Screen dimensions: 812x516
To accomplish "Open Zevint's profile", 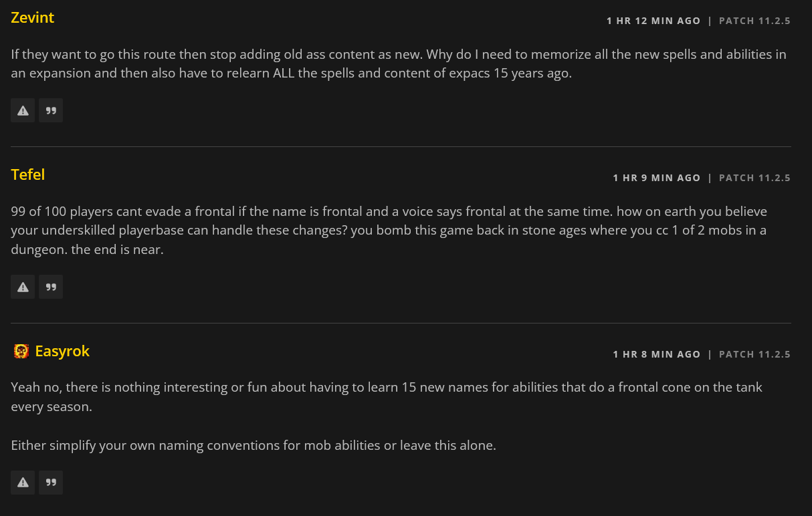I will coord(33,18).
